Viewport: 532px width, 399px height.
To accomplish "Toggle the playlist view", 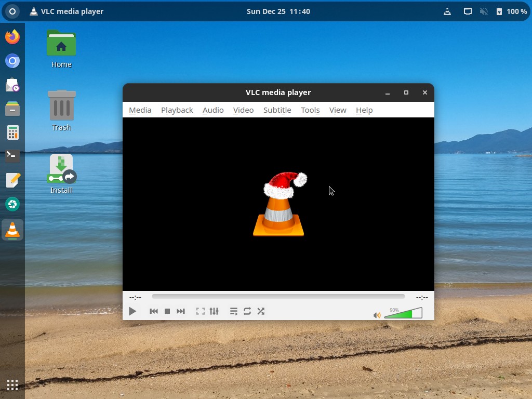I will 233,311.
